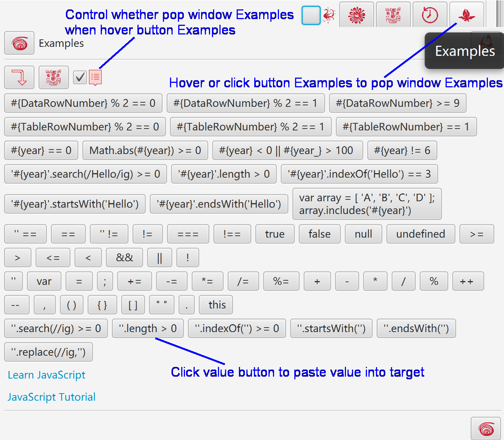This screenshot has height=440, width=504.
Task: Paste the '+=' operator
Action: click(x=134, y=281)
